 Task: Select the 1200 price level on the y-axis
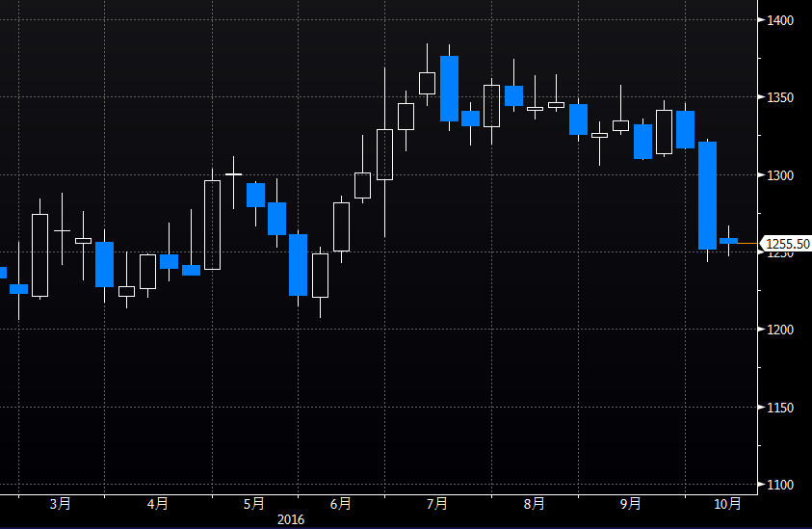pyautogui.click(x=781, y=330)
